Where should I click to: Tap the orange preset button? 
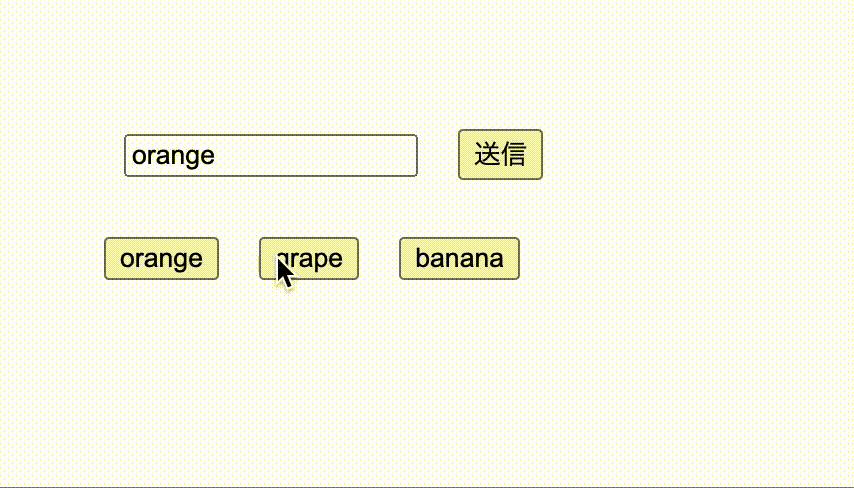[x=161, y=259]
